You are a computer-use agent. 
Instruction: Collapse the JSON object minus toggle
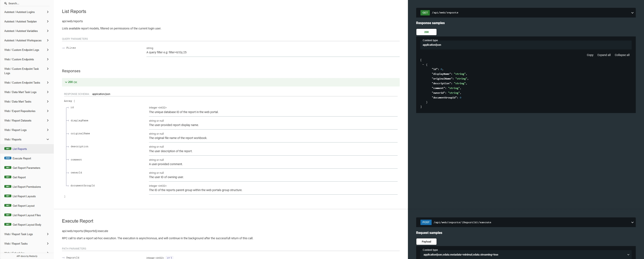tap(423, 65)
